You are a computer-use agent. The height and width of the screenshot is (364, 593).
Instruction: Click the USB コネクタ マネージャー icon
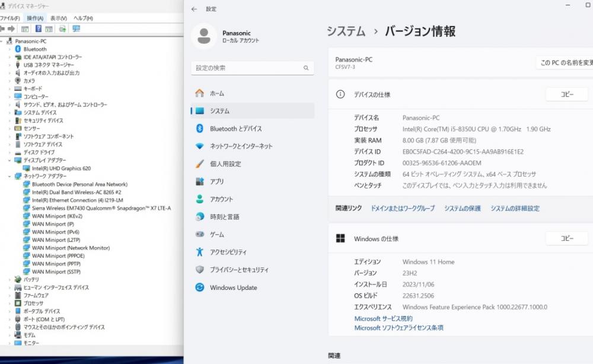point(18,65)
